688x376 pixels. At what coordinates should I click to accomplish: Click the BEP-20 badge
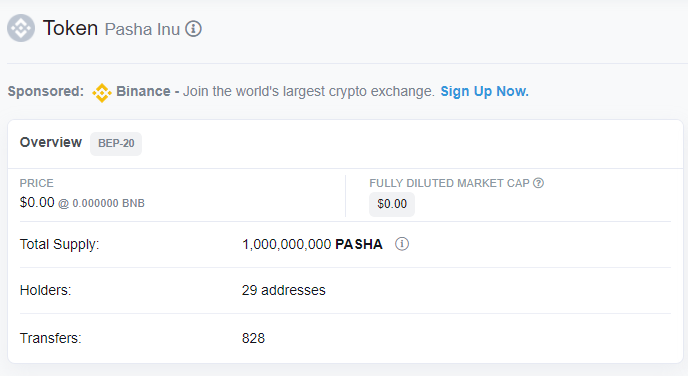point(116,143)
